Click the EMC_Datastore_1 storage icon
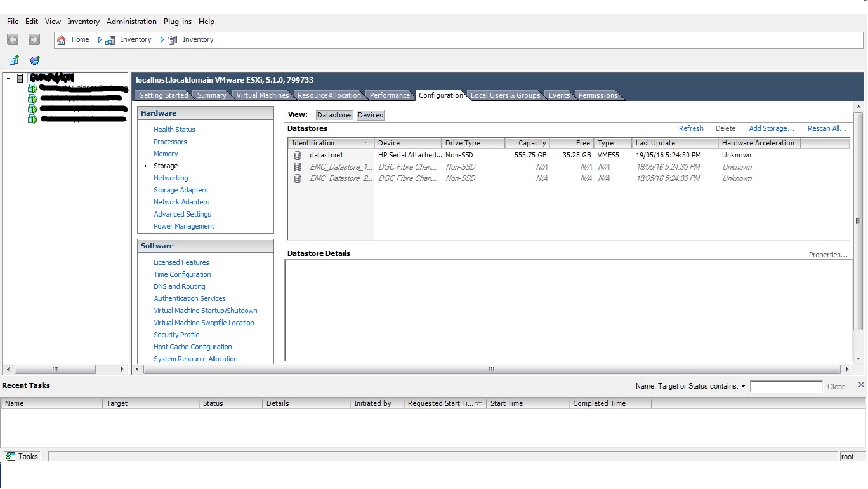The width and height of the screenshot is (868, 489). point(297,166)
